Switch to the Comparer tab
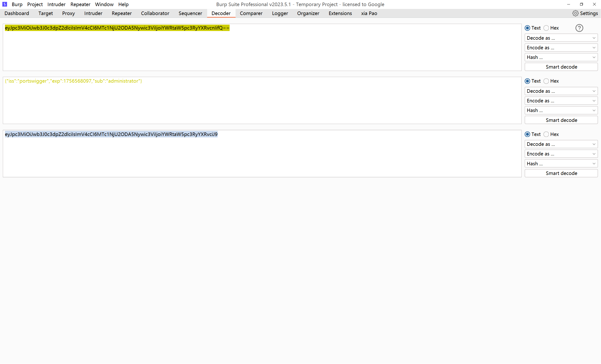The height and width of the screenshot is (364, 601). click(251, 13)
